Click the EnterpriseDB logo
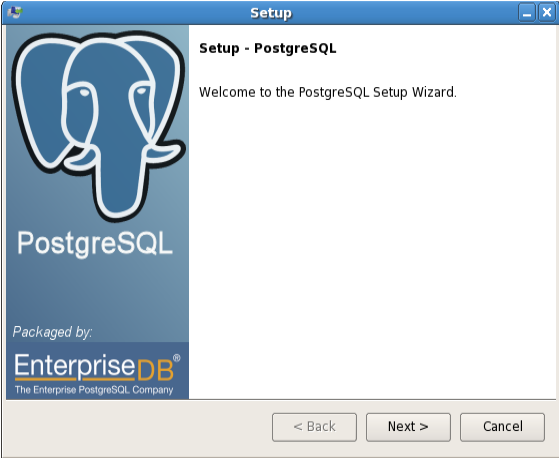 98,367
